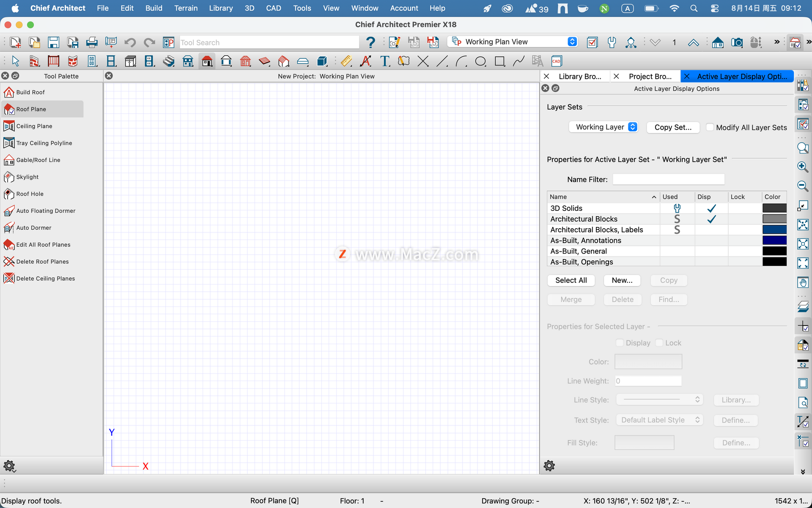
Task: Toggle Lock cell for 3D Solids
Action: pyautogui.click(x=745, y=208)
